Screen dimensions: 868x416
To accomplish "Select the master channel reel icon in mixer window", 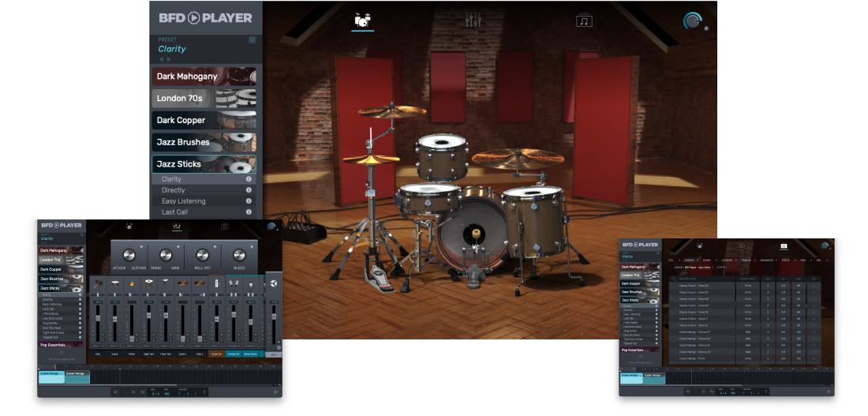I will [274, 283].
